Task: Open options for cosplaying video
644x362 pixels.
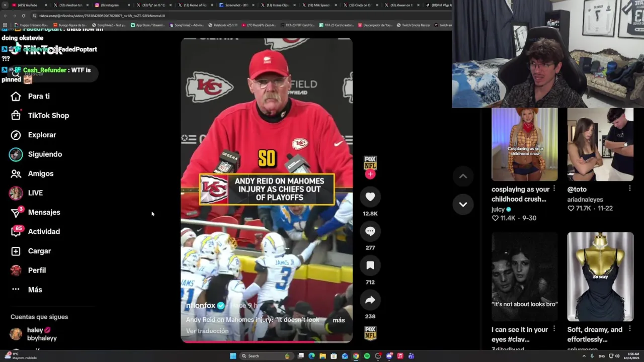Action: pos(554,189)
